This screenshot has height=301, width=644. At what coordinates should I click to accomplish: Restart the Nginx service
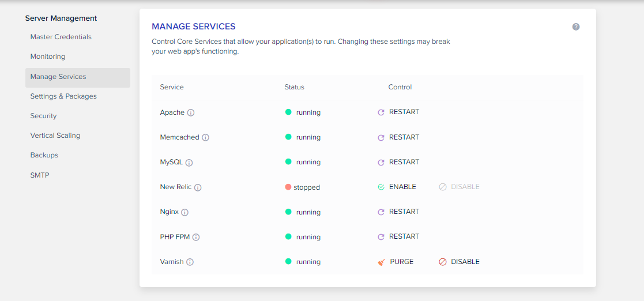tap(398, 212)
